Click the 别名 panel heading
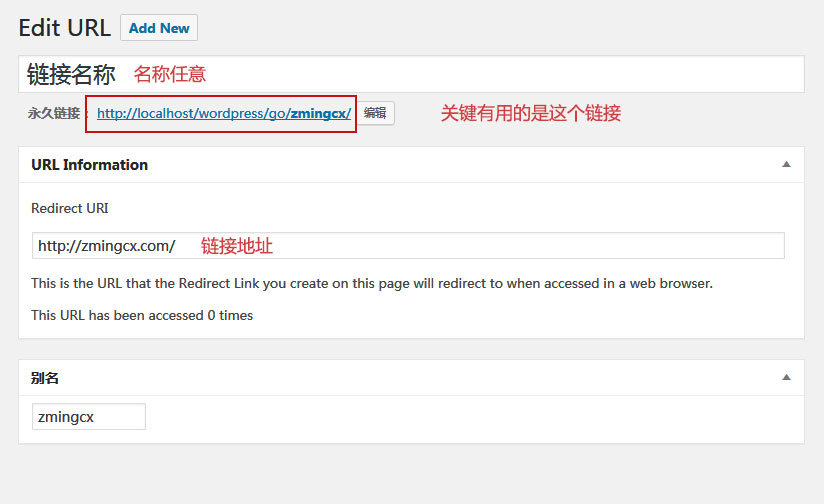This screenshot has height=504, width=824. pyautogui.click(x=45, y=378)
